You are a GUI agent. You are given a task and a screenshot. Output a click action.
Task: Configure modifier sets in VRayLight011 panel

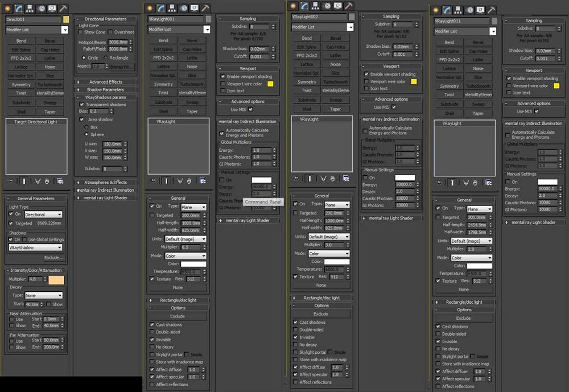(488, 183)
